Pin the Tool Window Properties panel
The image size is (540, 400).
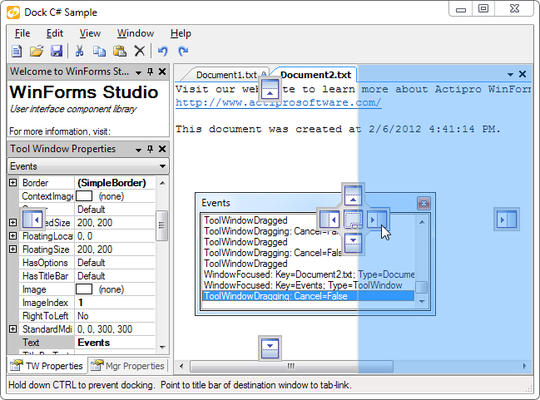(x=150, y=149)
